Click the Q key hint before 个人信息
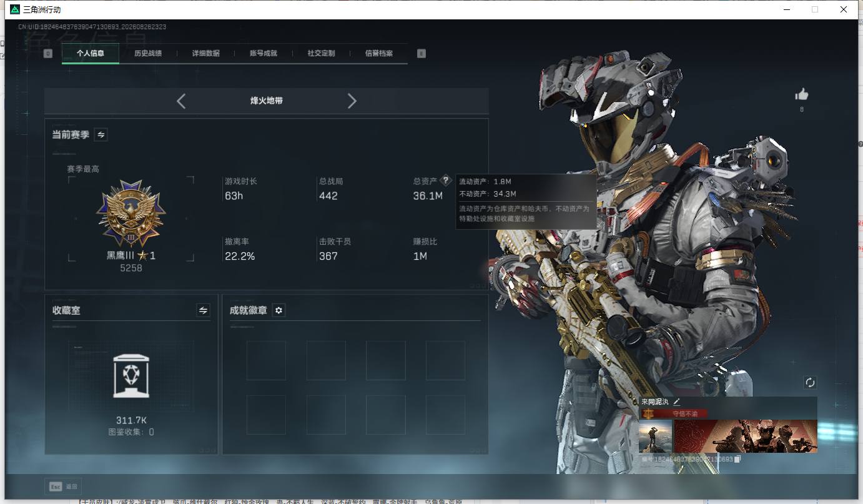The width and height of the screenshot is (863, 504). pos(48,54)
